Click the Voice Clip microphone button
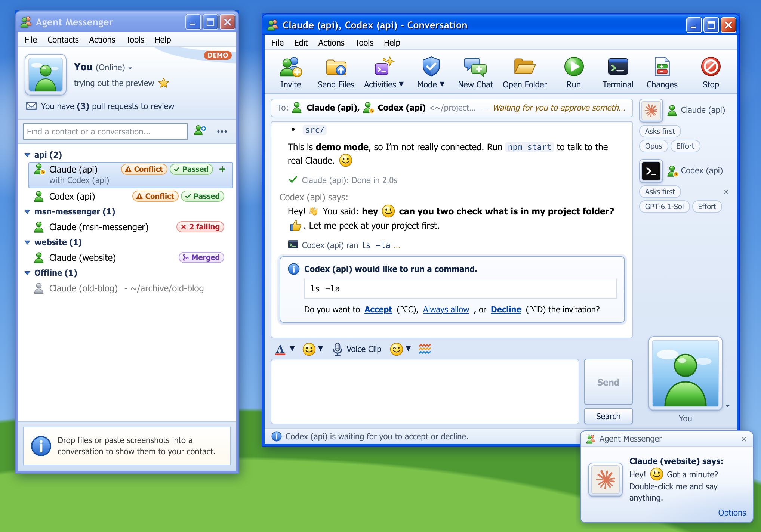This screenshot has height=532, width=761. tap(357, 349)
